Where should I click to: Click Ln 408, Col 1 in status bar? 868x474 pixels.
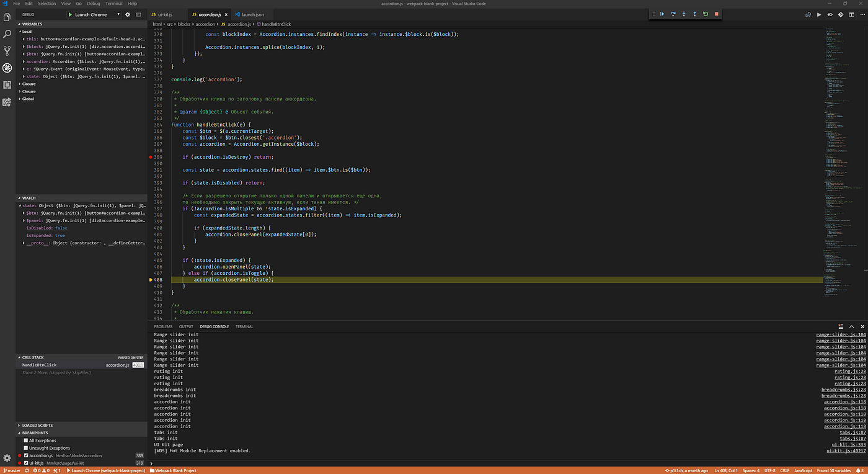727,470
